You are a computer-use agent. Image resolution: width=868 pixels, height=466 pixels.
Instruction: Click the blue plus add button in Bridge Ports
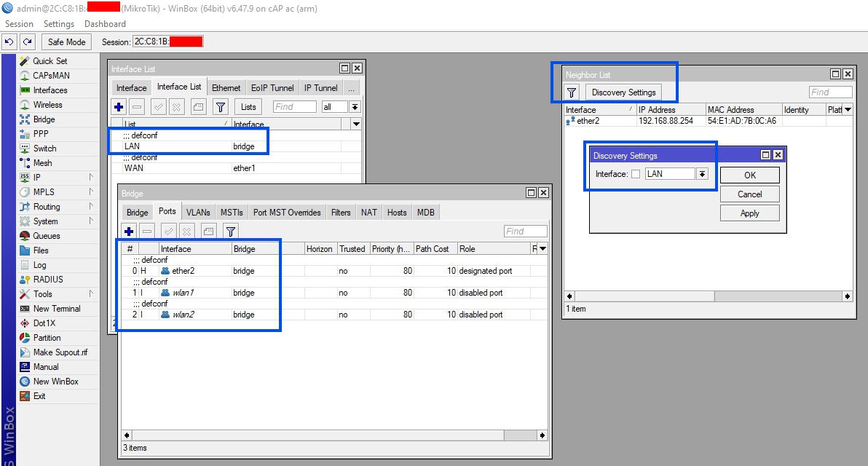[x=129, y=232]
